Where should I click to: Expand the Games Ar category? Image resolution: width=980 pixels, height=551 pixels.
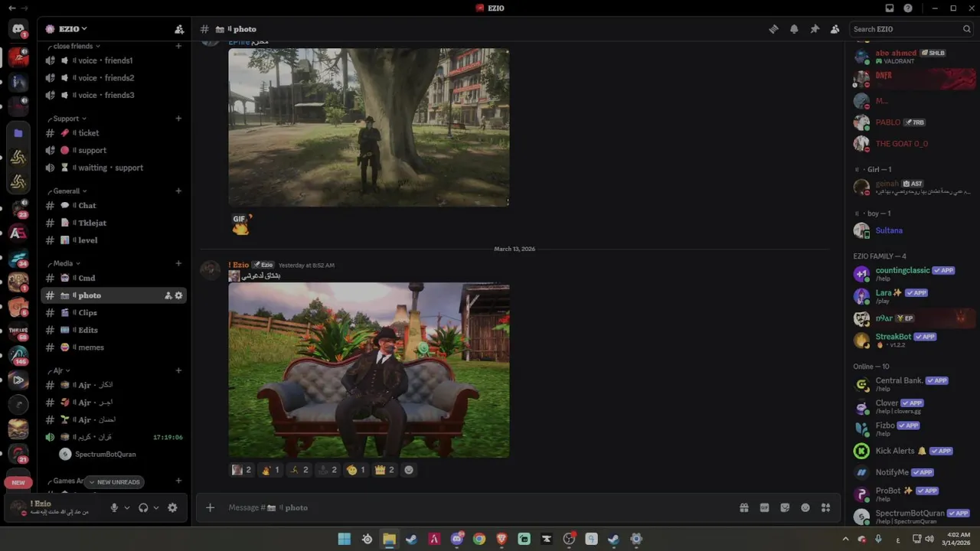[66, 481]
